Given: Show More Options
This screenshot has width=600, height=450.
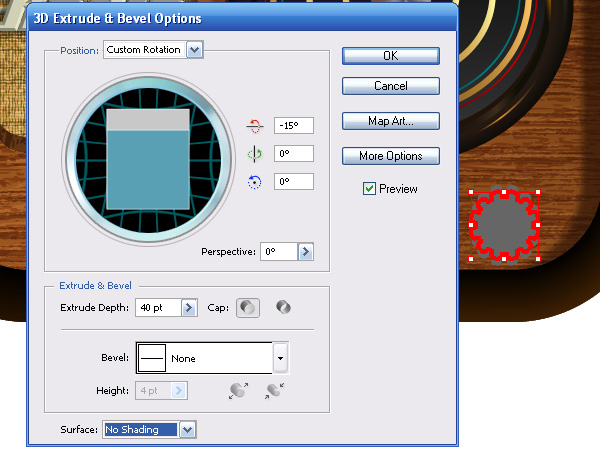Looking at the screenshot, I should pyautogui.click(x=391, y=156).
